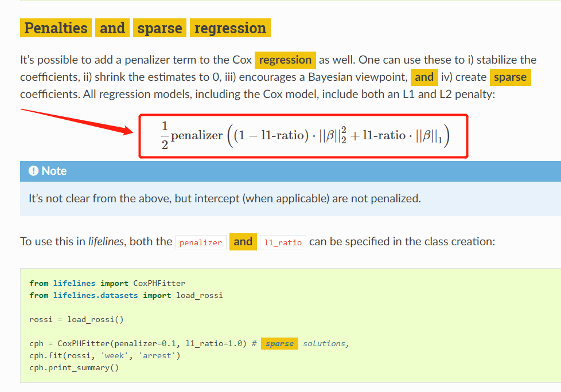Viewport: 561px width, 392px height.
Task: Click the 'Note' admonition title
Action: tap(54, 171)
